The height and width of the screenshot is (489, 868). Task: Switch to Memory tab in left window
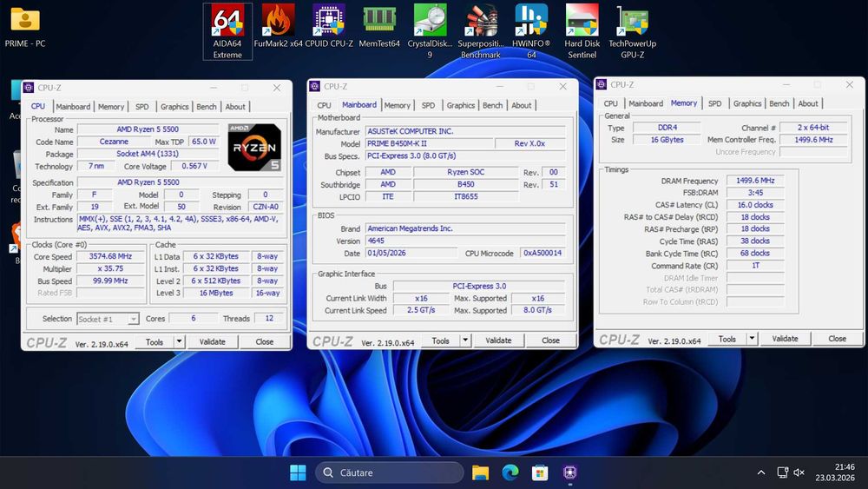point(111,106)
